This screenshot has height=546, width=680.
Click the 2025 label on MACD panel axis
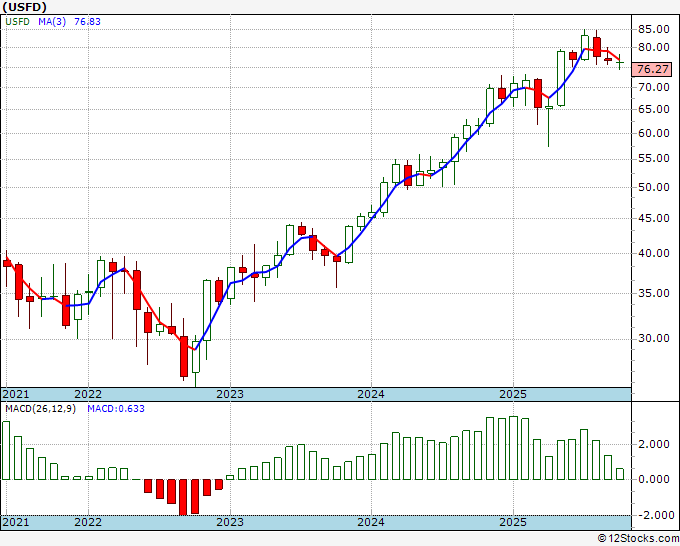coord(513,521)
